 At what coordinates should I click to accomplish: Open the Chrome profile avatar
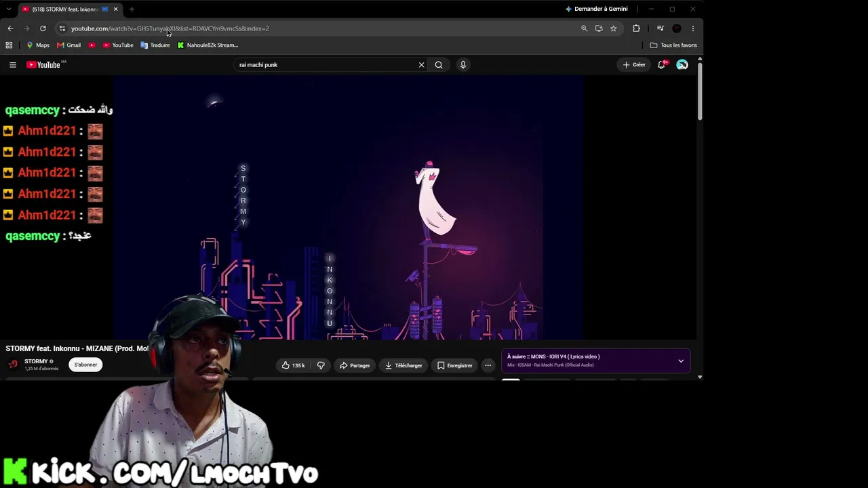(x=677, y=28)
